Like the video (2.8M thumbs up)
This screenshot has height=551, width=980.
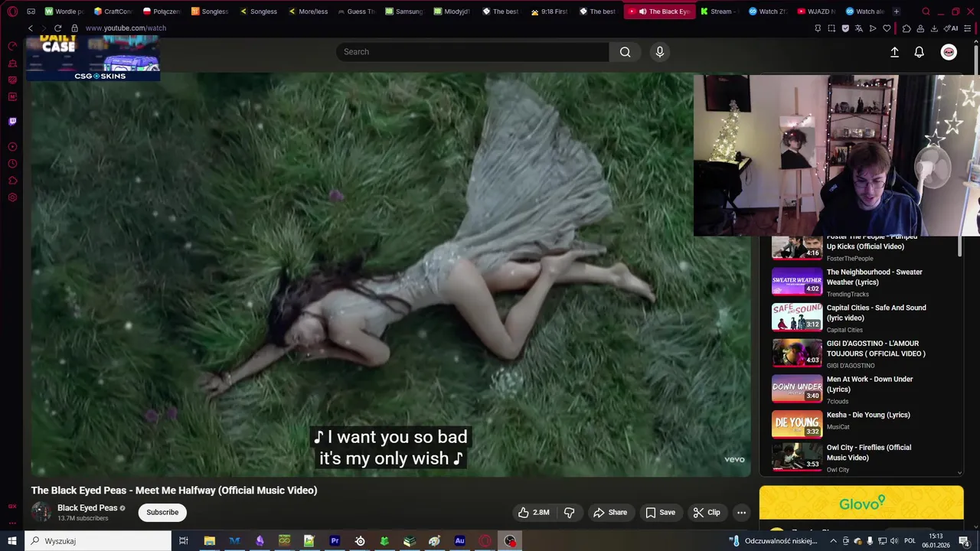tap(534, 513)
